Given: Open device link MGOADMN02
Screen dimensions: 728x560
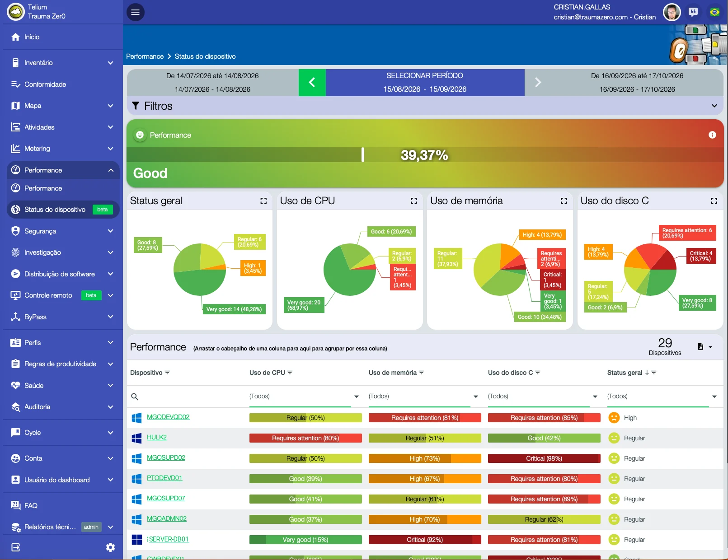Looking at the screenshot, I should coord(167,518).
